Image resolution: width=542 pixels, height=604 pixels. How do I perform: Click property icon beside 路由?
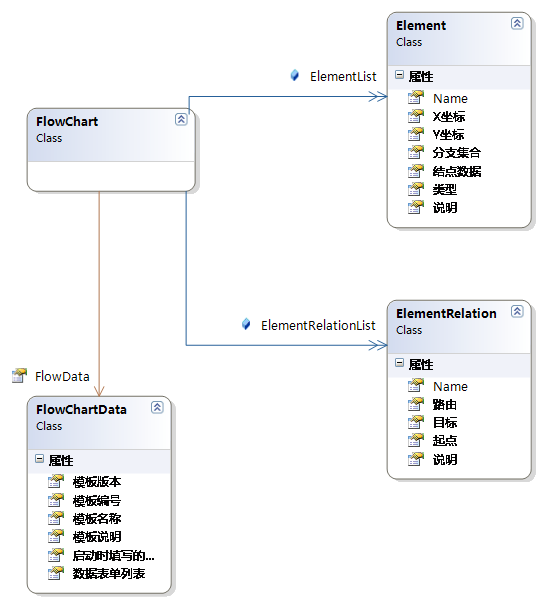point(416,404)
